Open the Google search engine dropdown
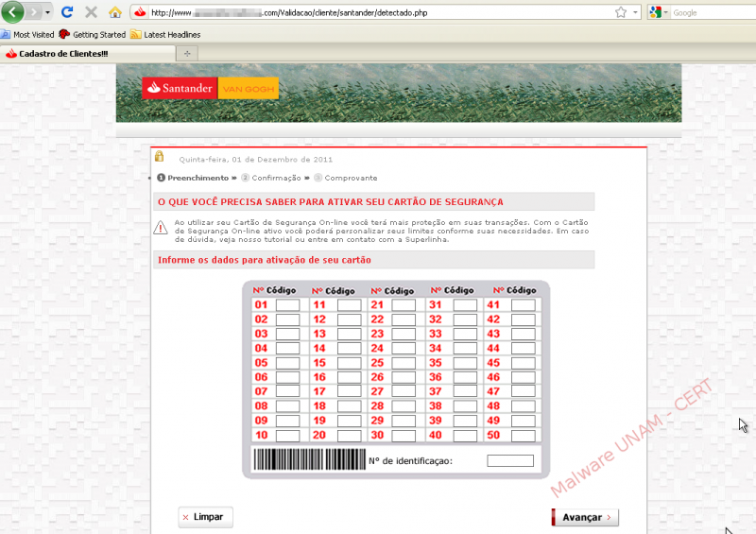 coord(658,12)
